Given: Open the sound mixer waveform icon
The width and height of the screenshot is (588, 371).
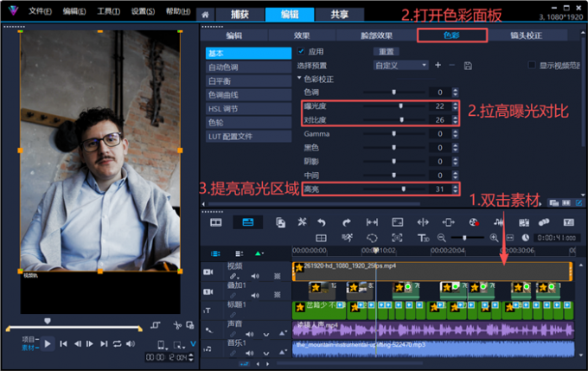Looking at the screenshot, I should 499,222.
